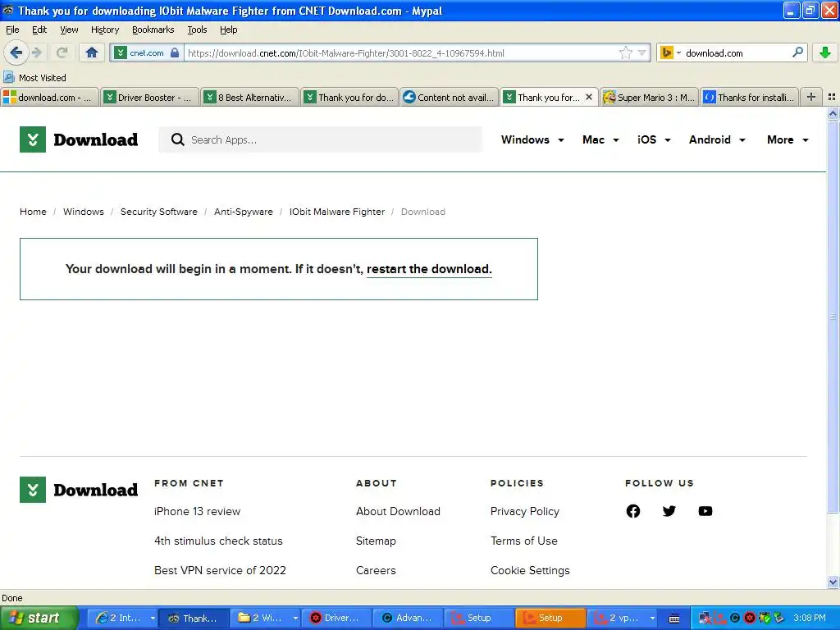Open the Privacy Policy link
The height and width of the screenshot is (630, 840).
(x=524, y=511)
